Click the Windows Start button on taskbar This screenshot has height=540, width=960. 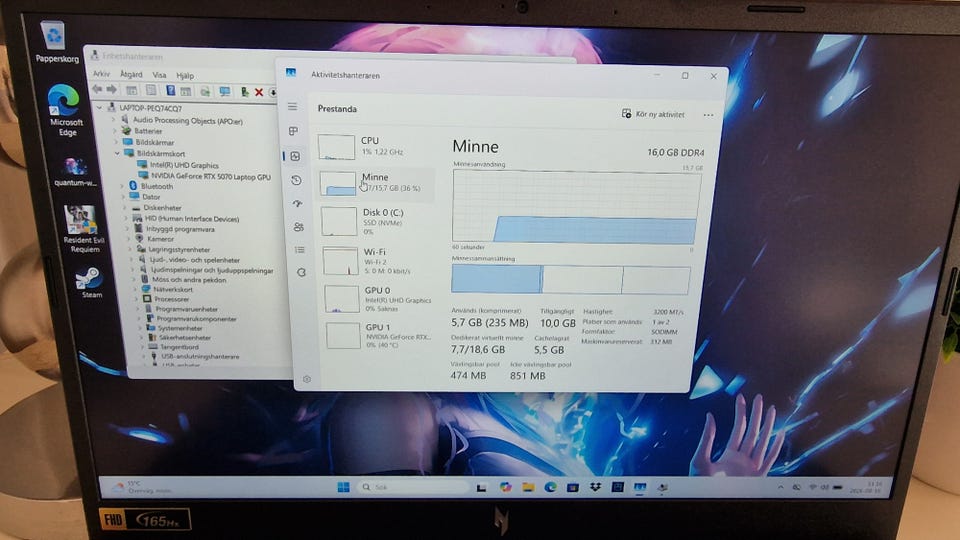343,487
